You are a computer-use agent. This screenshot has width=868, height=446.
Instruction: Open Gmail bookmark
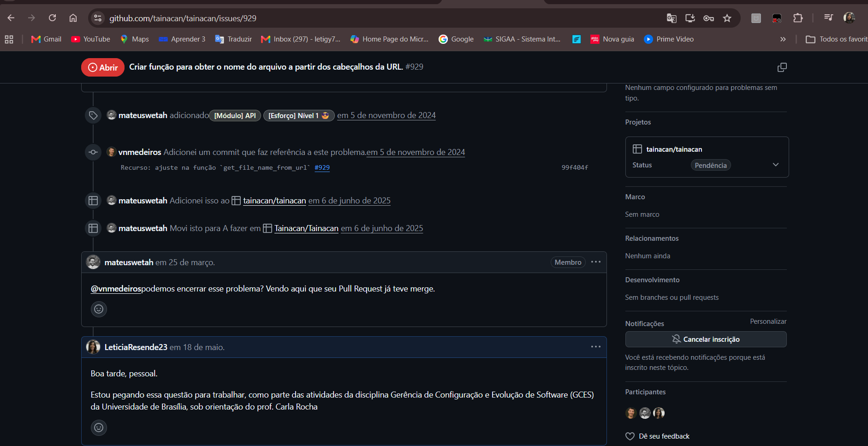click(46, 39)
